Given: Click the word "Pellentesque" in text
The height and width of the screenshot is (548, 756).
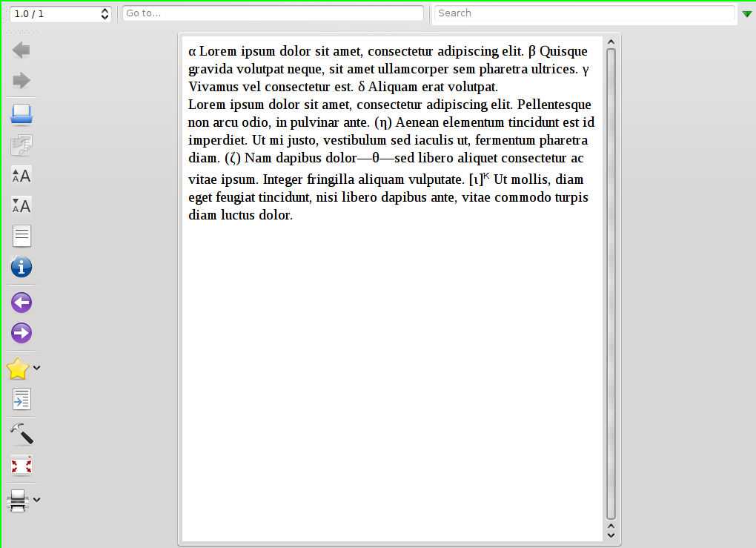Looking at the screenshot, I should (554, 105).
